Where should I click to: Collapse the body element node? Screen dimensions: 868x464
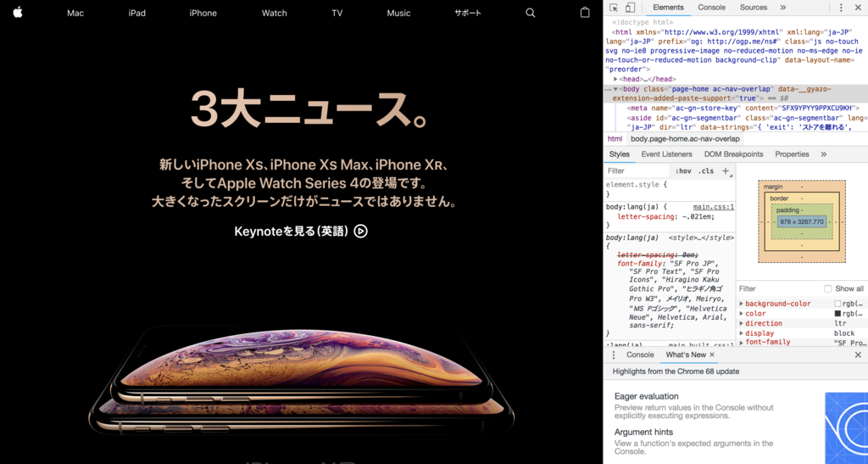click(615, 89)
